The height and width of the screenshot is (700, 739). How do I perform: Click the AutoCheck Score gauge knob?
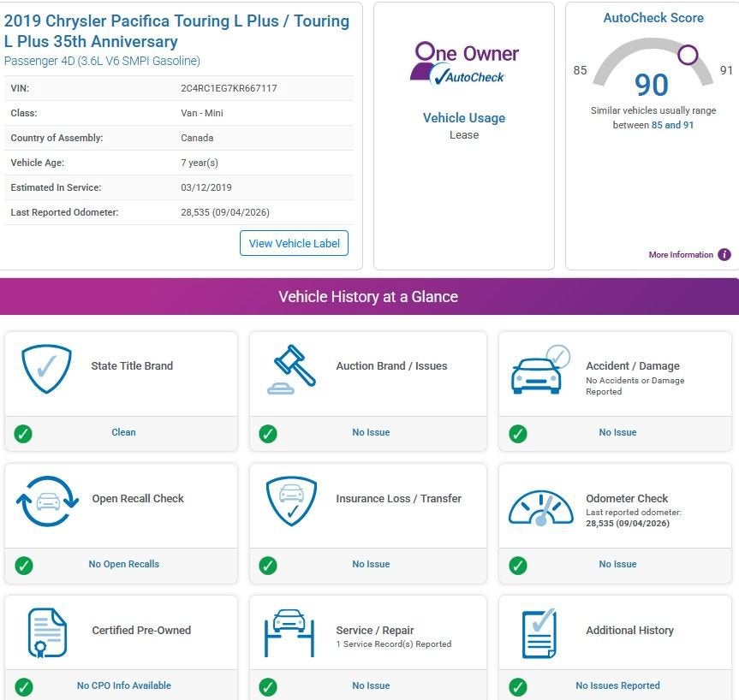pos(688,55)
